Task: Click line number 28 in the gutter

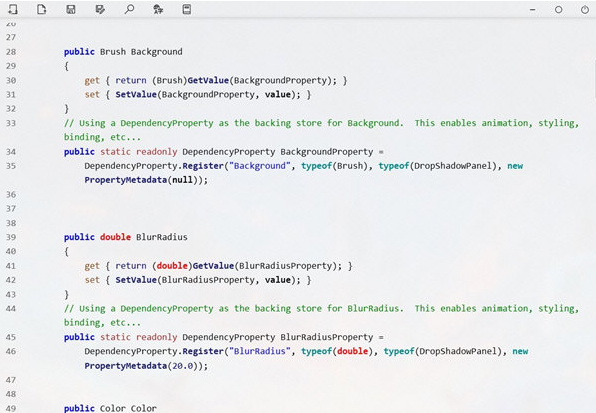Action: [11, 52]
